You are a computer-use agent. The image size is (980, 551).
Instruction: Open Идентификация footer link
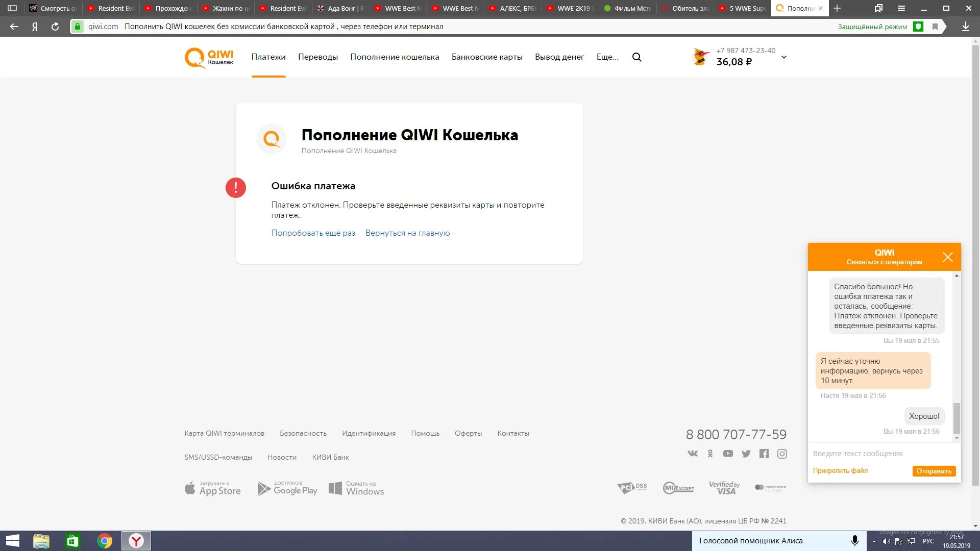point(369,433)
